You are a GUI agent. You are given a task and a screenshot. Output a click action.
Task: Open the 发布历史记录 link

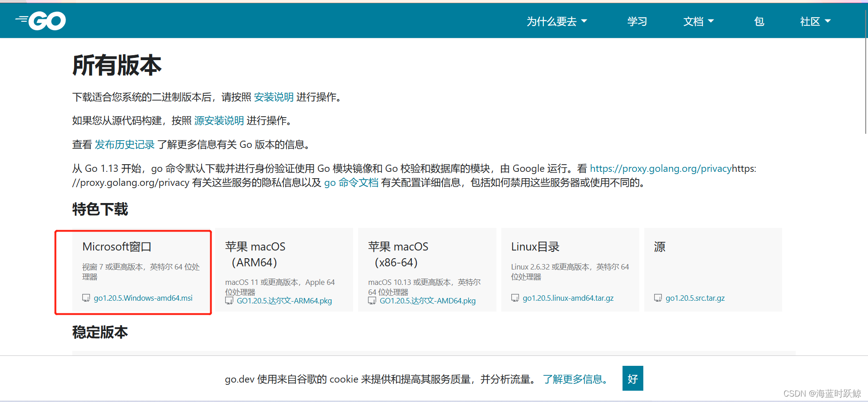(x=125, y=145)
